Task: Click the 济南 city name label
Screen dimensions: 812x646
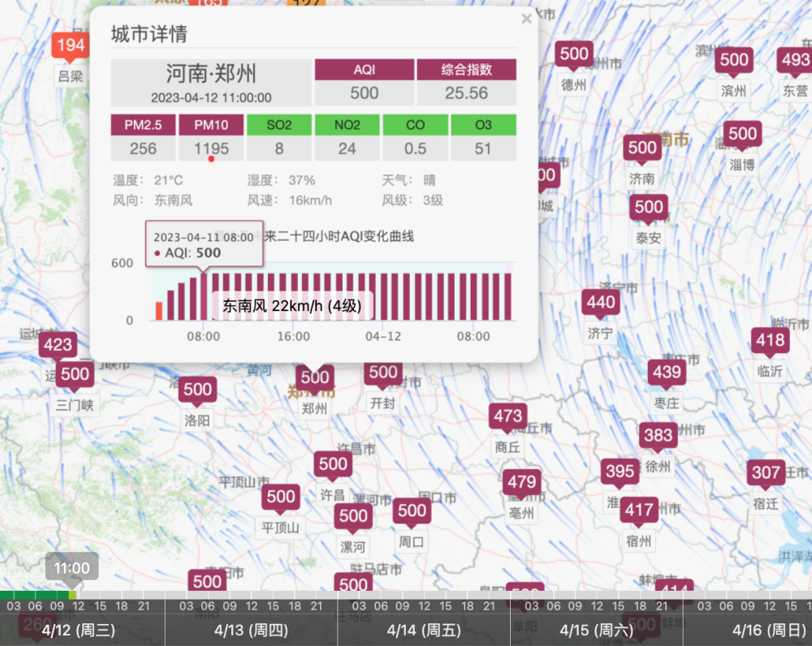Action: point(642,179)
